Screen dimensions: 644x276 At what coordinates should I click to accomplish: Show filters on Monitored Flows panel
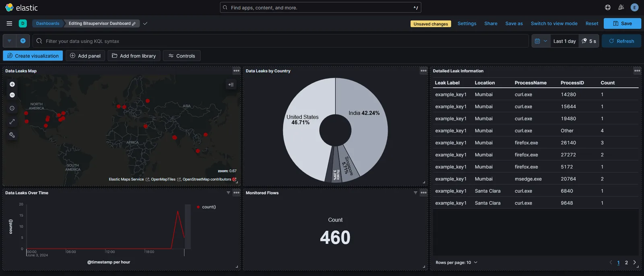pos(415,193)
